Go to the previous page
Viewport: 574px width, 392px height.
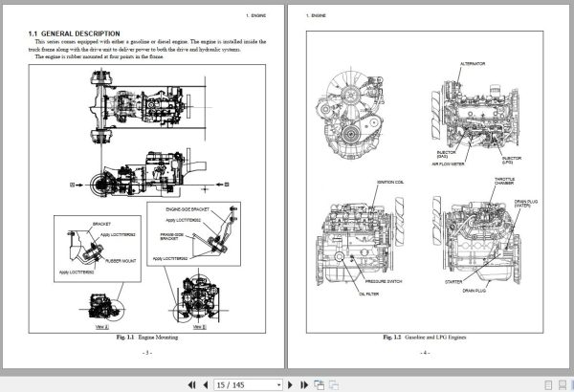click(206, 385)
